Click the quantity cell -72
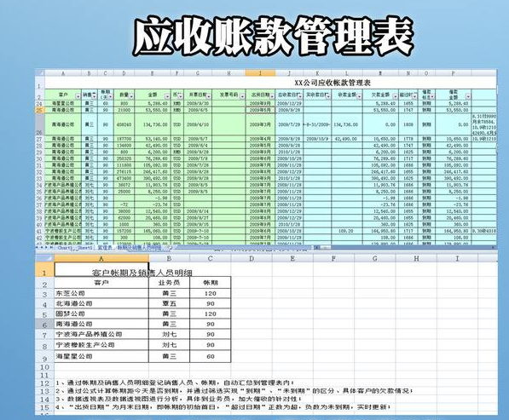The height and width of the screenshot is (420, 509). click(124, 204)
